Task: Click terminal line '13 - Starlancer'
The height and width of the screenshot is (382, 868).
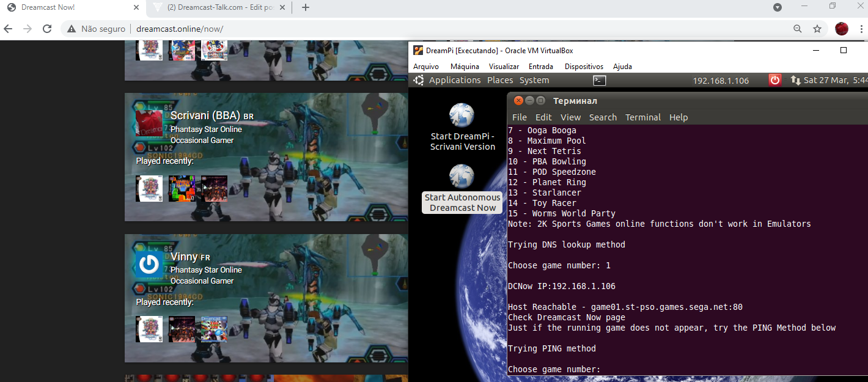Action: pos(545,193)
